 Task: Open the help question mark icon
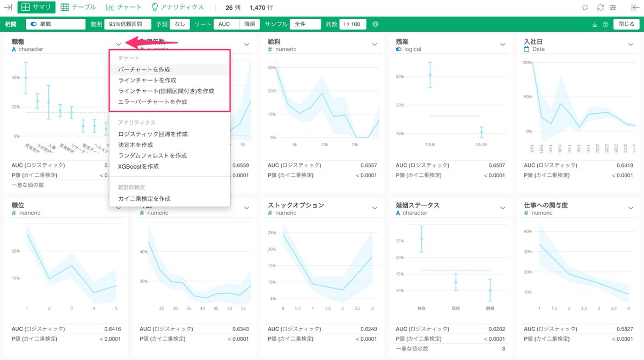point(605,24)
